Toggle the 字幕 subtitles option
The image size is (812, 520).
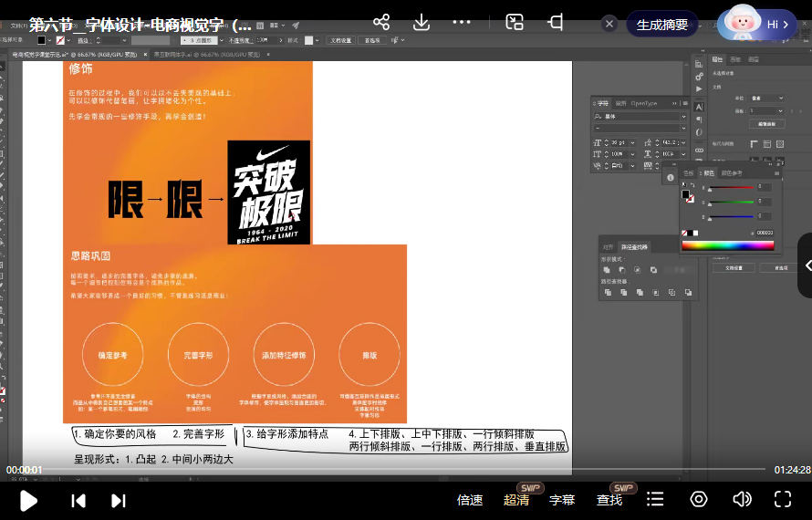coord(562,500)
